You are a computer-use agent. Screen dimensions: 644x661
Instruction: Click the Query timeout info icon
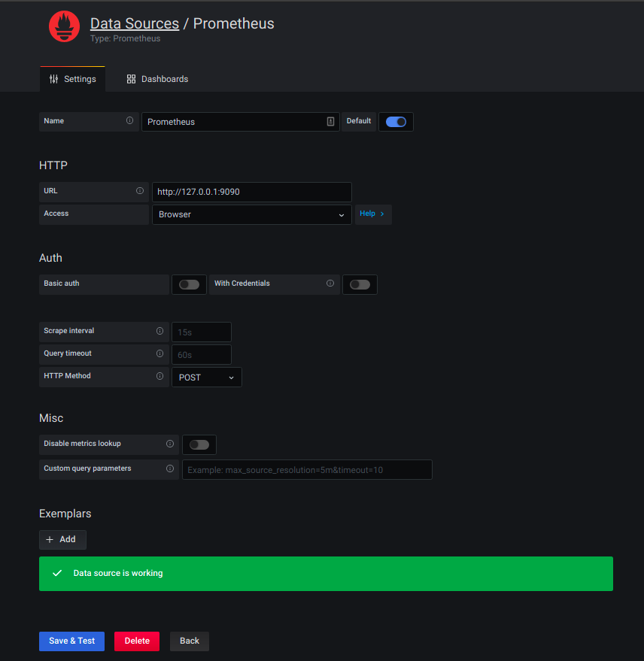coord(159,353)
